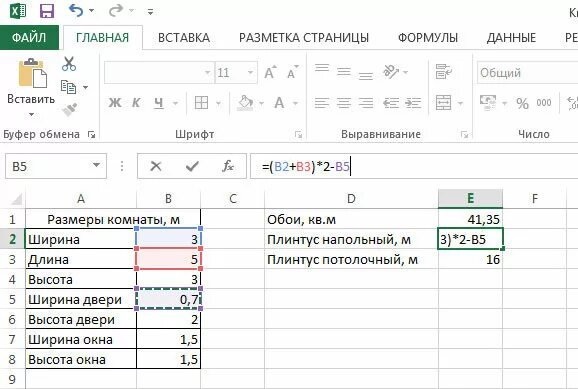
Task: Align text to middle of cell
Action: coord(344,72)
